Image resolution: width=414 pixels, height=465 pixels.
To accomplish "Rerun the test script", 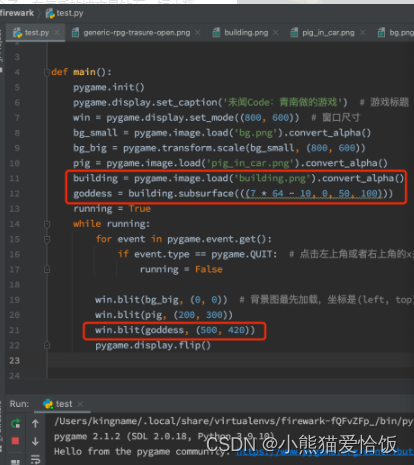I will click(15, 423).
